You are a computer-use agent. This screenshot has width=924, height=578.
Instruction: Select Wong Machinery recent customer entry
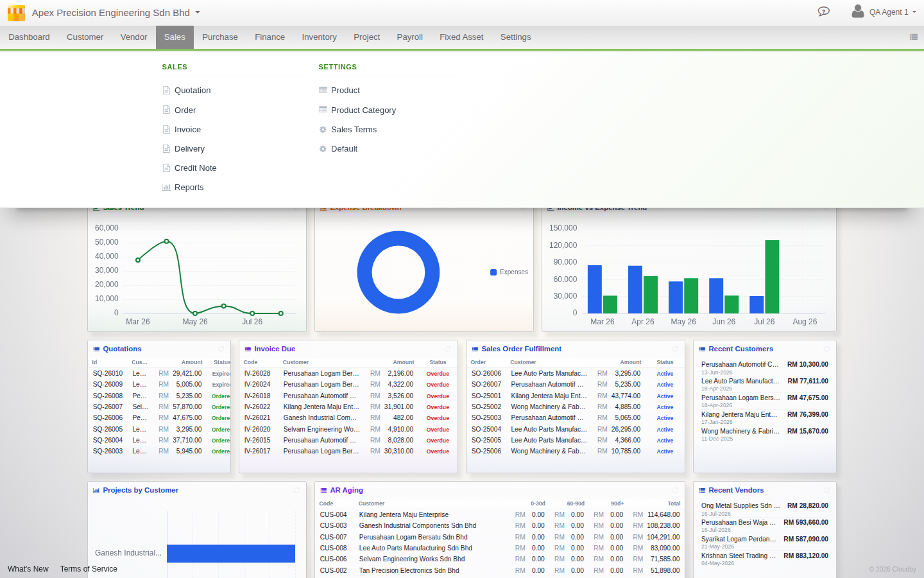[765, 434]
